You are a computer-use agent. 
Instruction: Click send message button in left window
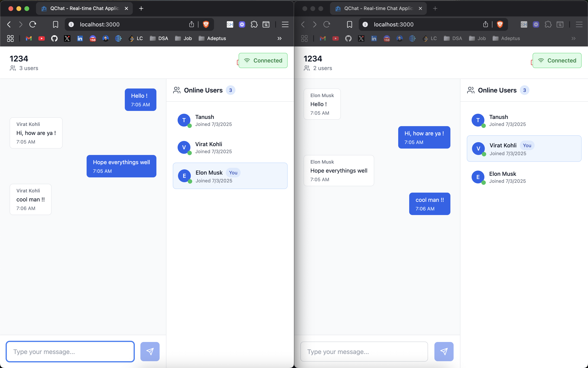click(150, 351)
